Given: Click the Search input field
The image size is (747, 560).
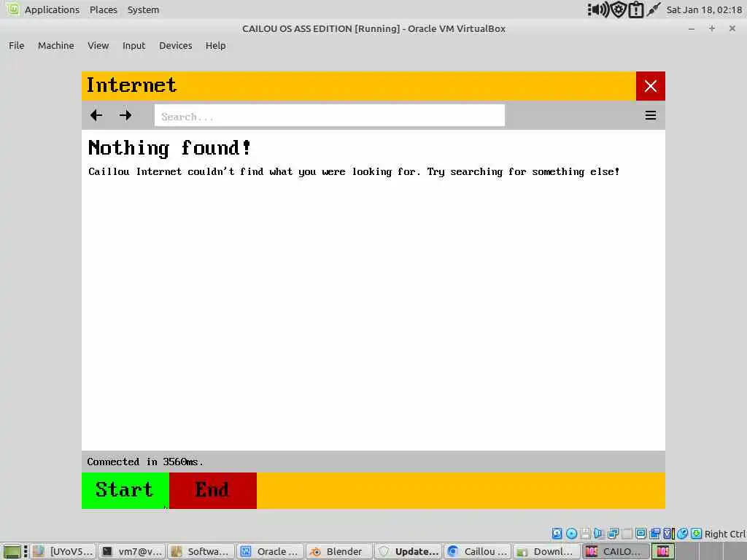Looking at the screenshot, I should click(x=329, y=116).
